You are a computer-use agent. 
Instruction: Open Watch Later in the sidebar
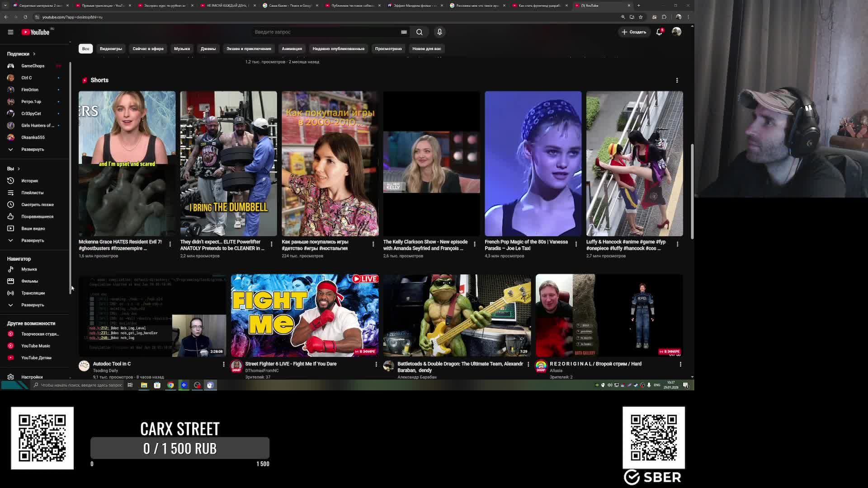[x=37, y=205]
